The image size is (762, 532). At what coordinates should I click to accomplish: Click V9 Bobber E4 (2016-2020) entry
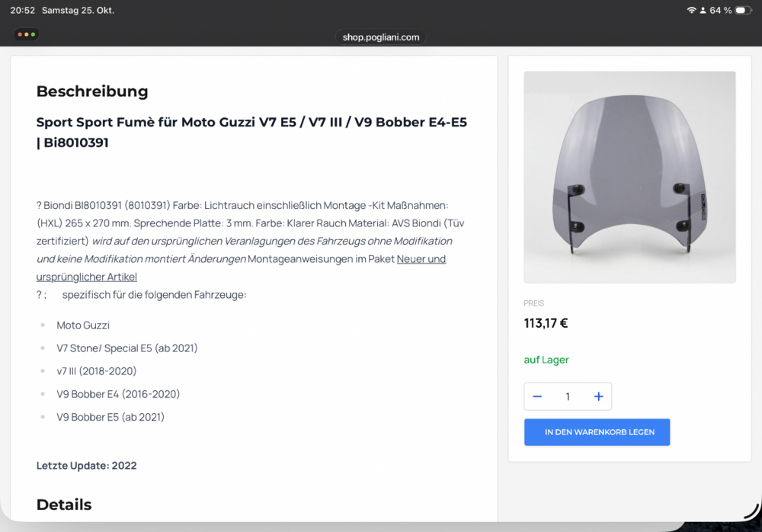point(118,394)
